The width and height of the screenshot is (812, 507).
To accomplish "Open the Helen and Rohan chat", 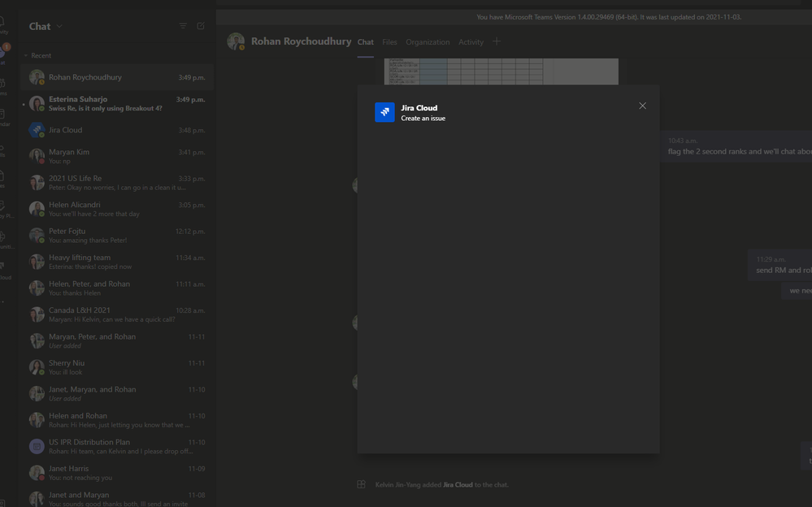I will (117, 421).
